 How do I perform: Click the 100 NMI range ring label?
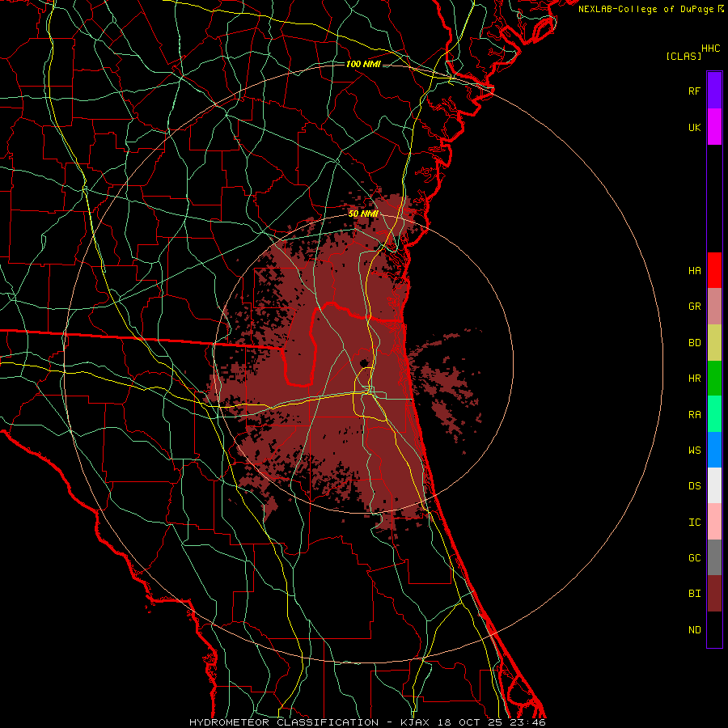pos(363,64)
